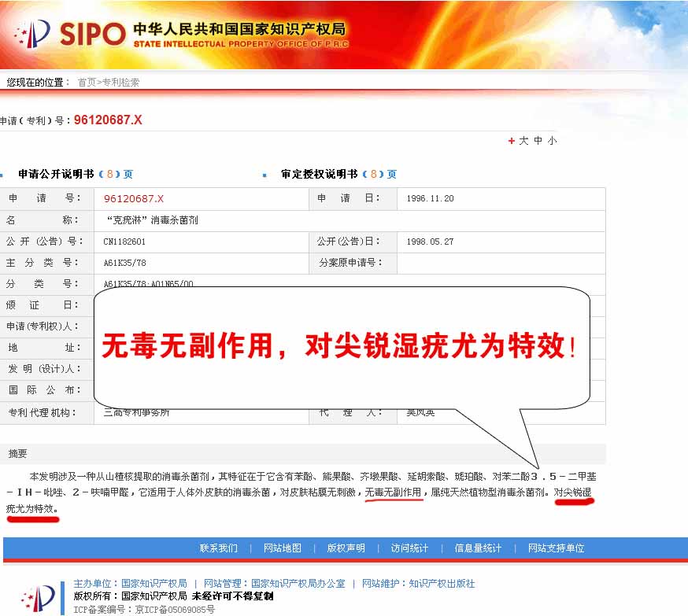Click the 发明（设计）人 row label
The height and width of the screenshot is (616, 688).
coord(44,369)
